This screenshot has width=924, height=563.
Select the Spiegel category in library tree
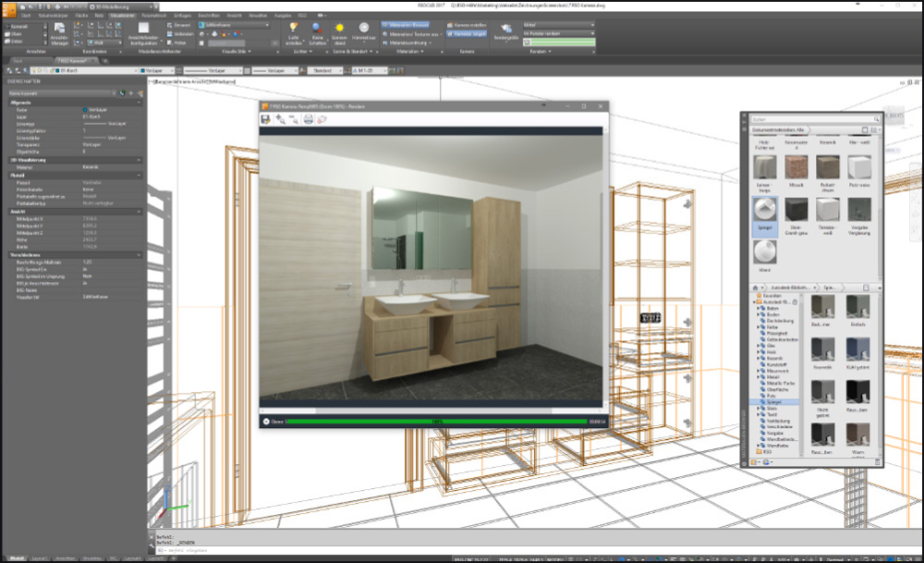point(772,404)
